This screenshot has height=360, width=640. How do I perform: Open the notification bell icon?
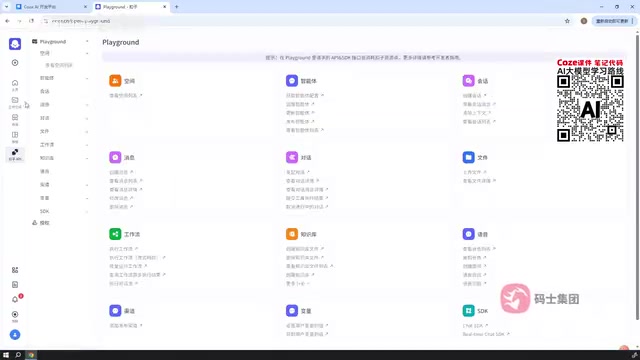15,300
